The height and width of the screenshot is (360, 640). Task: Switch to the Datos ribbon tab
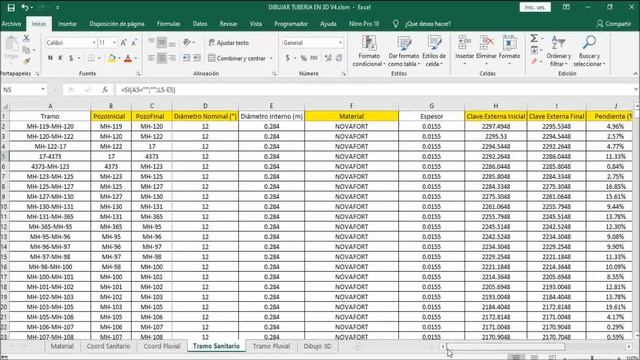200,24
